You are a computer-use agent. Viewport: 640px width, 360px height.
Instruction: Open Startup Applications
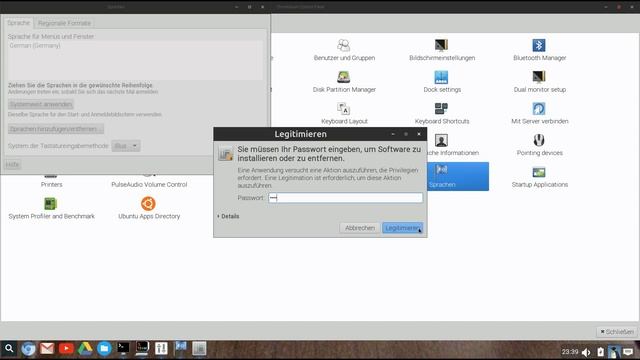tap(539, 177)
